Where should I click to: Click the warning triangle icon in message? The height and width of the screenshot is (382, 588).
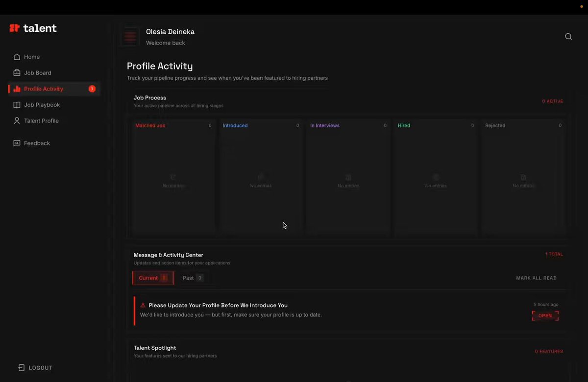[x=143, y=305]
